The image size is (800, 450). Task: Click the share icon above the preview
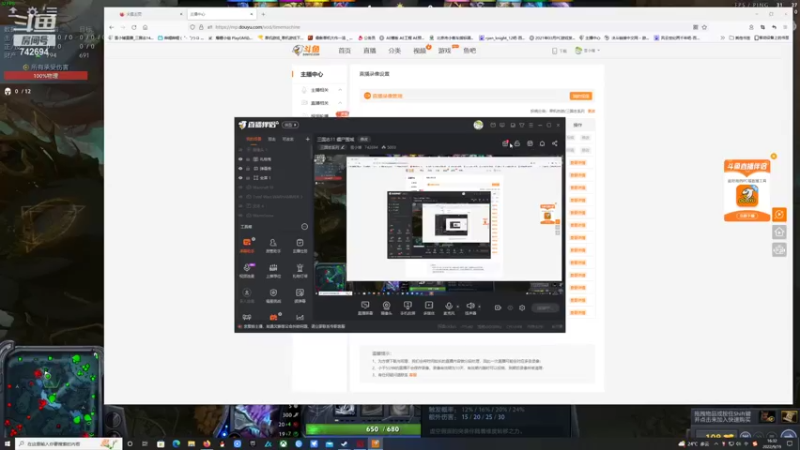click(555, 143)
